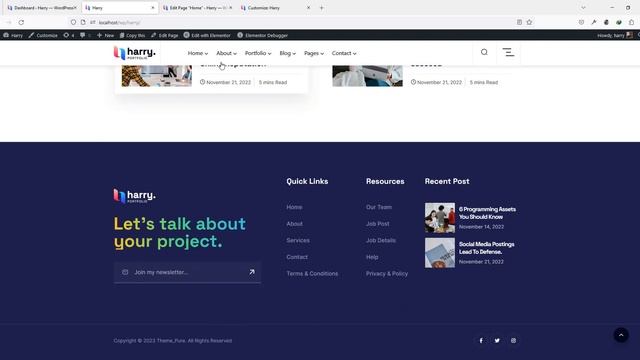Open the Contact quick link in the footer
Screen dimensions: 640x360
(x=297, y=257)
